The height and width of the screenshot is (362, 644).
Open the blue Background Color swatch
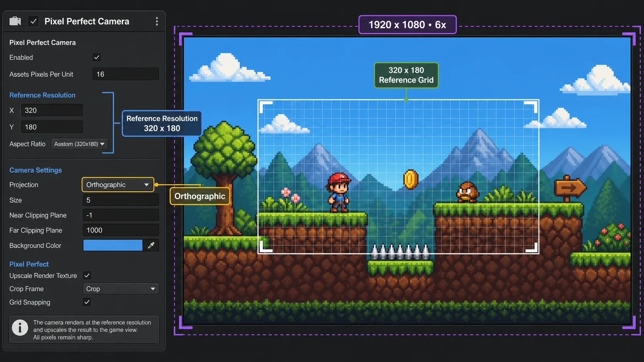[x=113, y=245]
